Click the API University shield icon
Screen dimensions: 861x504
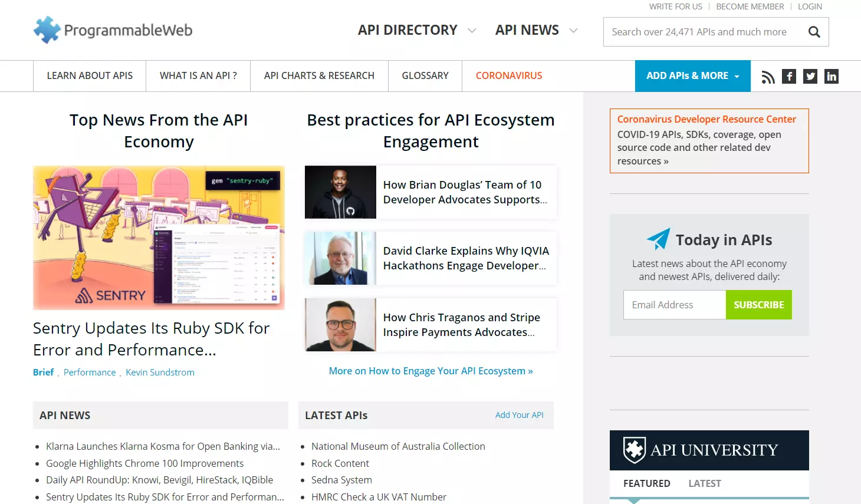point(635,450)
